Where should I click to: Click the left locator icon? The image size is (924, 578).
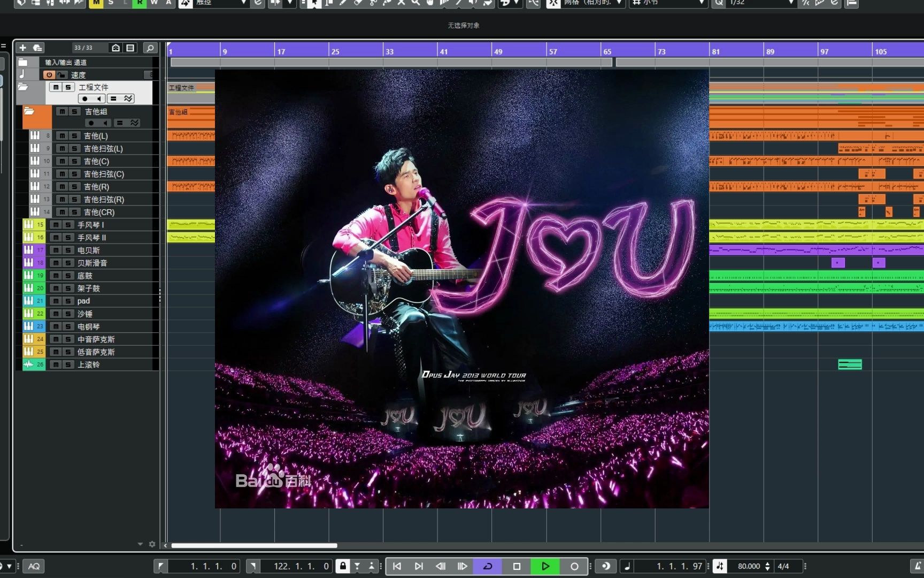click(x=161, y=566)
